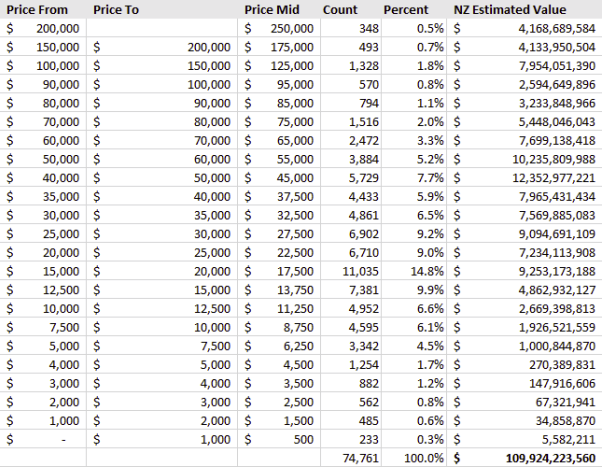Image resolution: width=602 pixels, height=467 pixels.
Task: Select estimated value 12,352,977,221 cell
Action: point(524,178)
